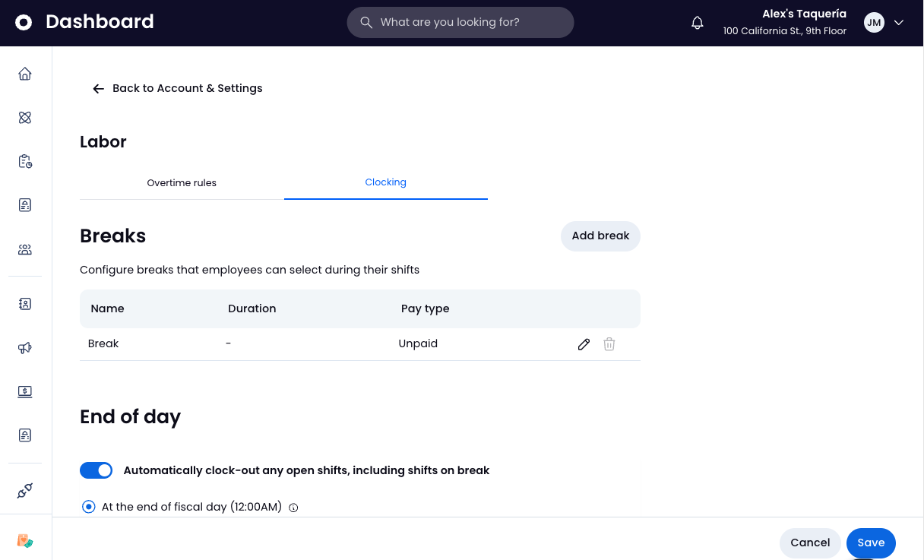Select the end of fiscal day radio button
The image size is (924, 560).
click(89, 507)
